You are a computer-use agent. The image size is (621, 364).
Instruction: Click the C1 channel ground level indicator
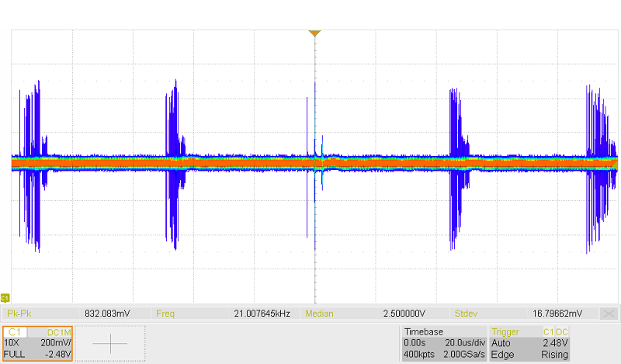click(5, 298)
